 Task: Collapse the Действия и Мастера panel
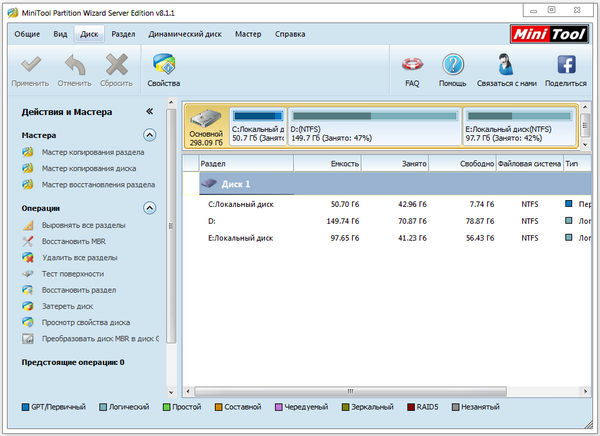pyautogui.click(x=150, y=111)
